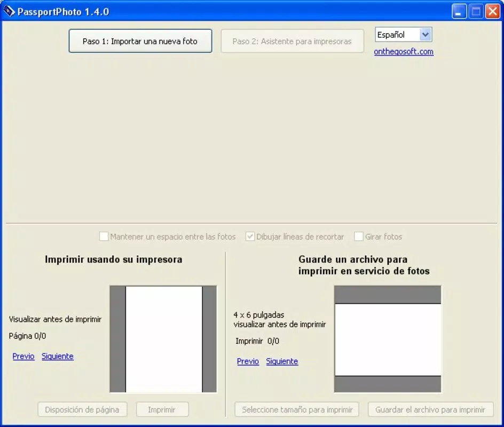504x427 pixels.
Task: Click Guarde un archivo para imprimir heading
Action: coord(364,265)
